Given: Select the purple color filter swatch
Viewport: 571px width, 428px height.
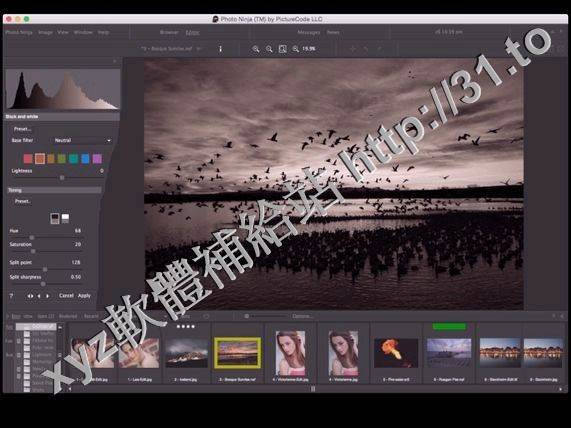Looking at the screenshot, I should (x=97, y=158).
